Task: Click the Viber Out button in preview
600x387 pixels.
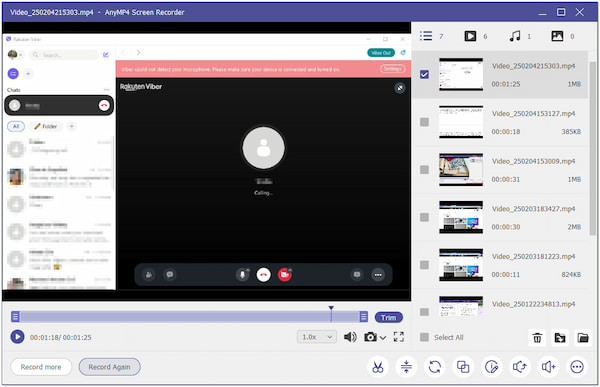Action: pos(381,53)
